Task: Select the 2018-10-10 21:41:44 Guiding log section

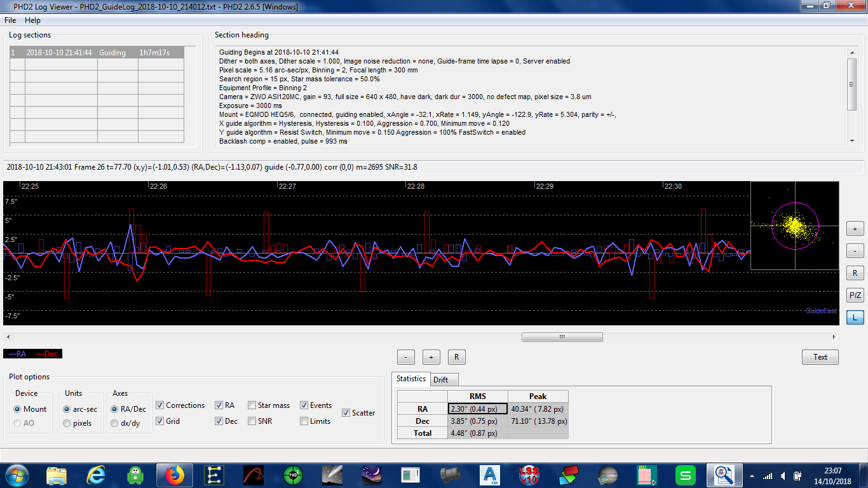Action: coord(97,53)
